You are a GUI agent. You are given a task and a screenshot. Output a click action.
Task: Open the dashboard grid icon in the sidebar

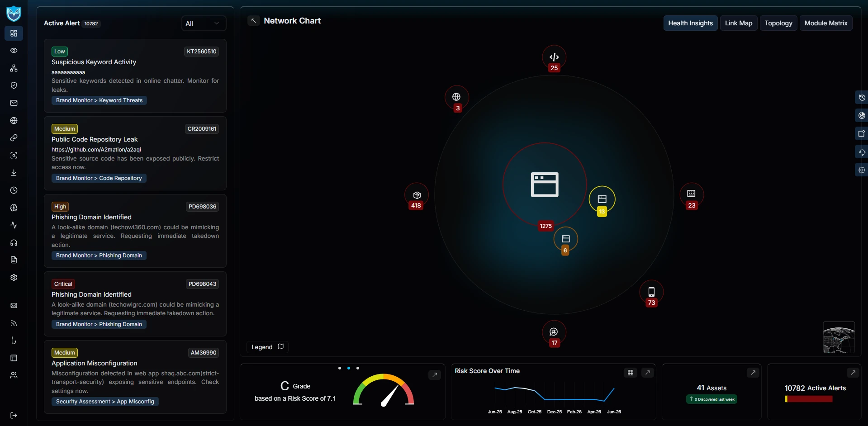14,33
